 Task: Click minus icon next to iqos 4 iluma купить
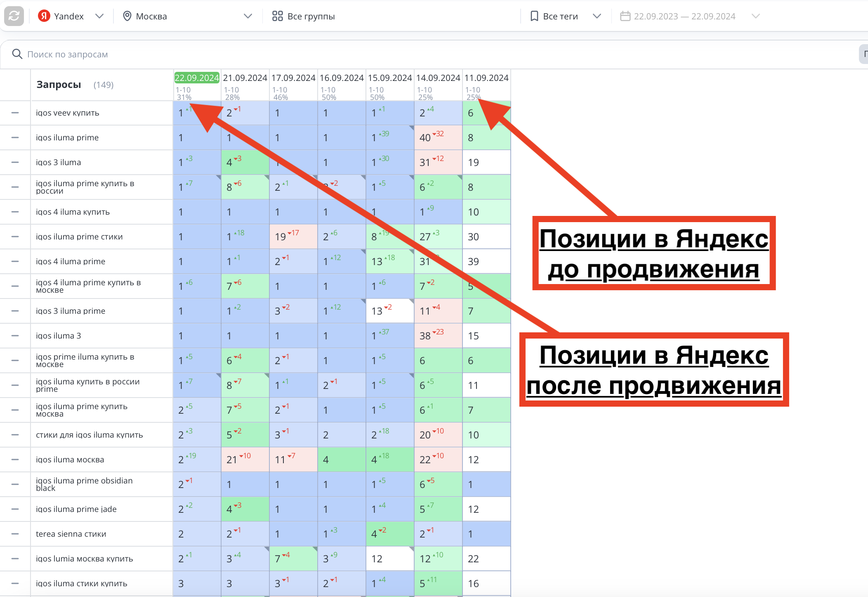click(15, 212)
